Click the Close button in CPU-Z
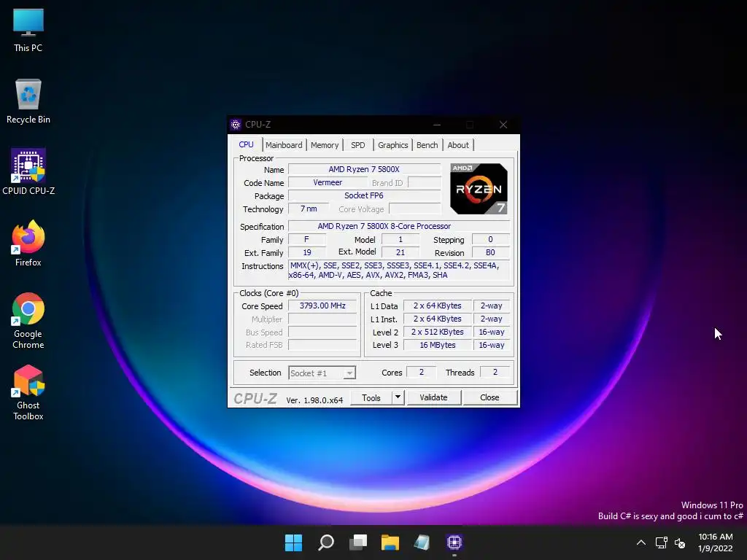This screenshot has width=747, height=560. [x=489, y=397]
